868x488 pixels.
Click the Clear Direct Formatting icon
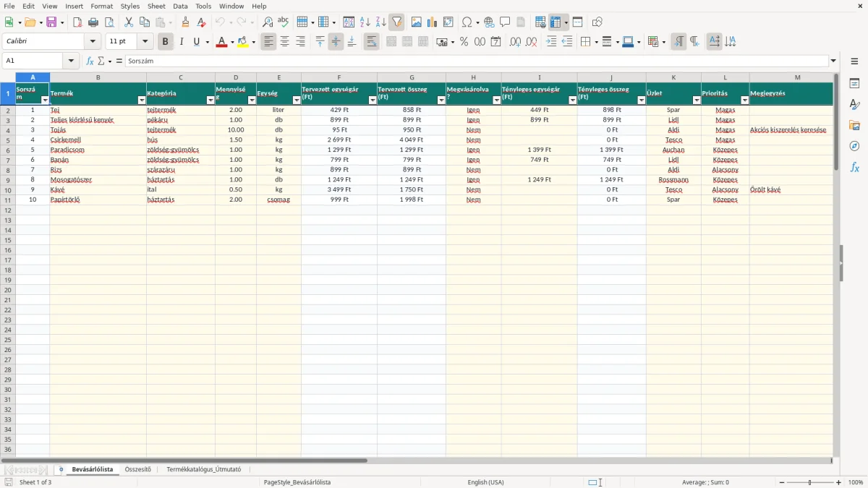[x=201, y=22]
